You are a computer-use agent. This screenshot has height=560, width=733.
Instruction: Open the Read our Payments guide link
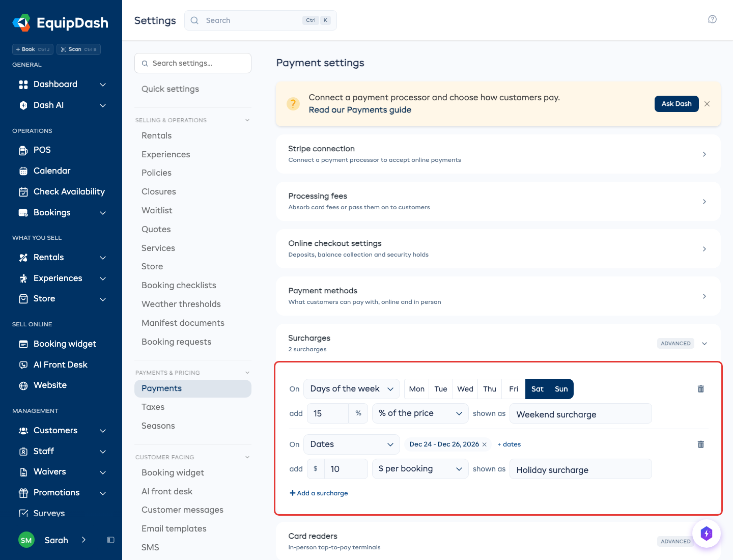360,110
